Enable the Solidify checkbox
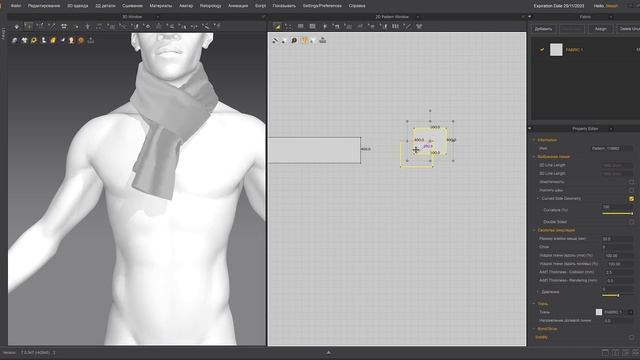 point(631,338)
